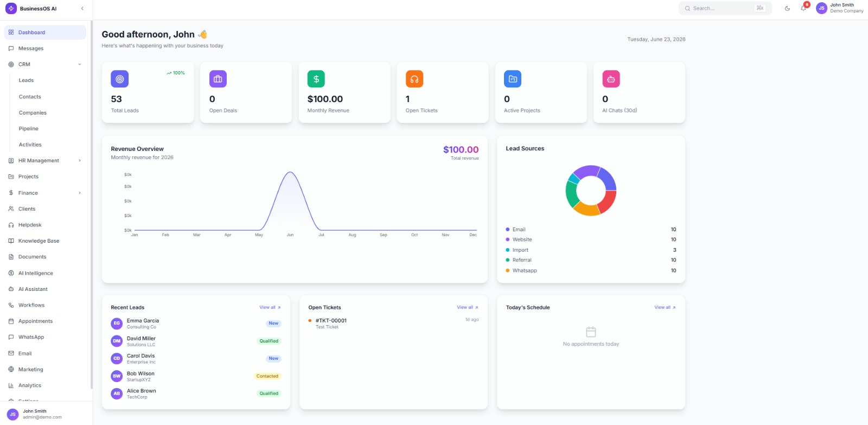Image resolution: width=868 pixels, height=425 pixels.
Task: View all Open Tickets link
Action: pyautogui.click(x=468, y=307)
